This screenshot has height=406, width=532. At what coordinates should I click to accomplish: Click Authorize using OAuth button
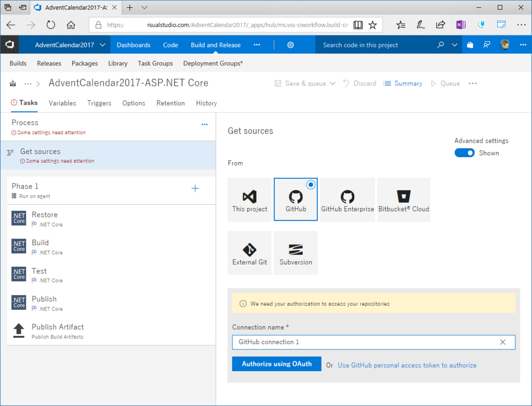pyautogui.click(x=276, y=364)
